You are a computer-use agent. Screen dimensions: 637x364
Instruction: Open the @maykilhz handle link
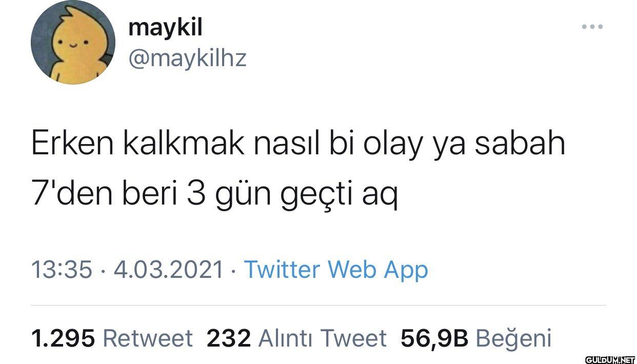tap(188, 58)
